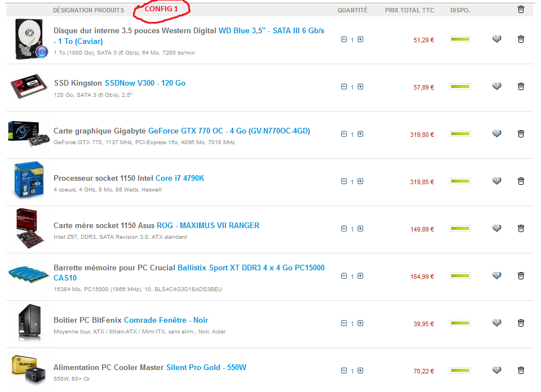Decrease quantity of SSDNow V300
541x392 pixels.
point(344,87)
